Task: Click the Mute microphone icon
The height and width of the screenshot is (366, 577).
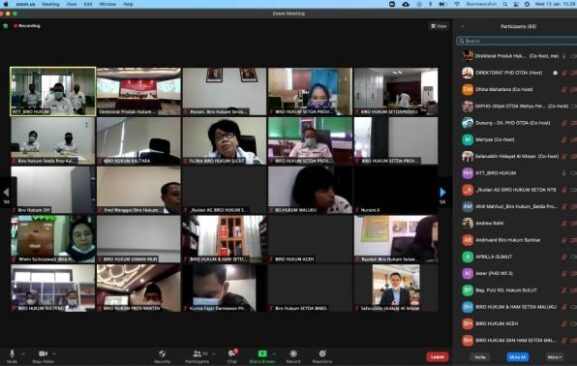Action: (12, 353)
